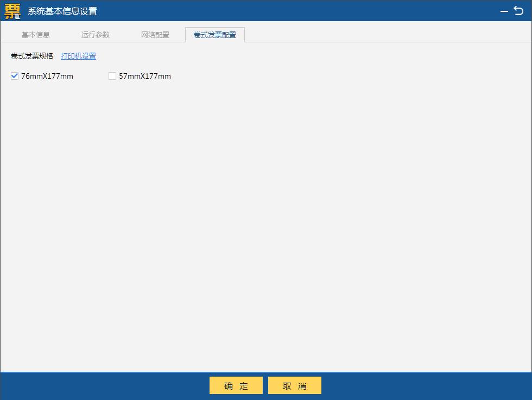Viewport: 532px width, 400px height.
Task: Check the 57mmX177mm roll invoice checkbox
Action: click(x=112, y=76)
